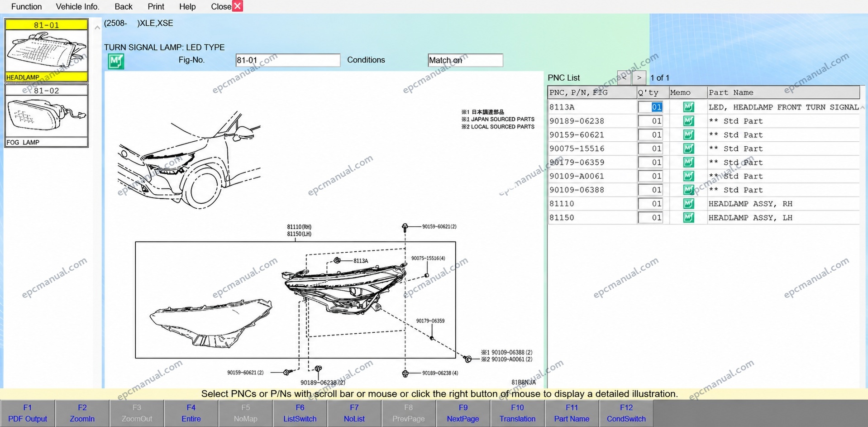Screen dimensions: 868x427
Task: Click F2 ZoomIn button
Action: pos(82,413)
